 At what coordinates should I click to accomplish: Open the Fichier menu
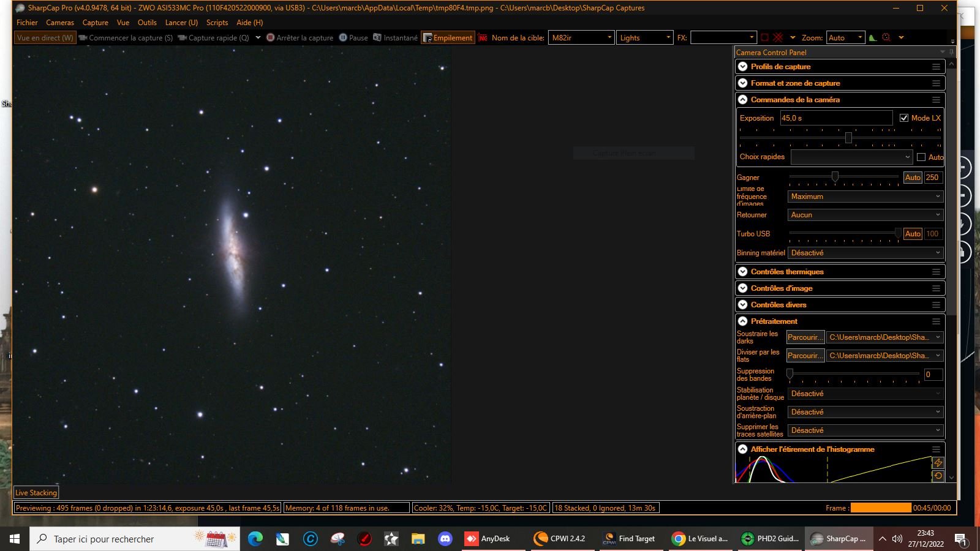click(27, 23)
